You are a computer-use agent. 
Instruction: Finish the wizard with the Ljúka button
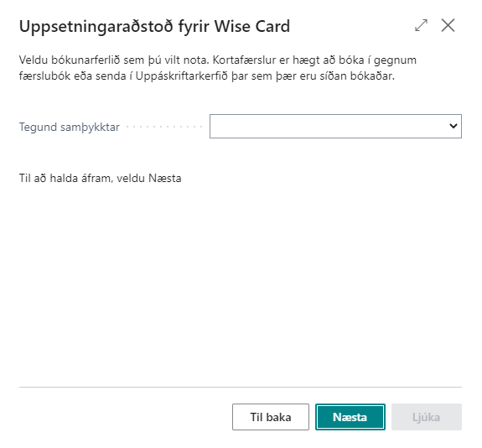[x=427, y=417]
